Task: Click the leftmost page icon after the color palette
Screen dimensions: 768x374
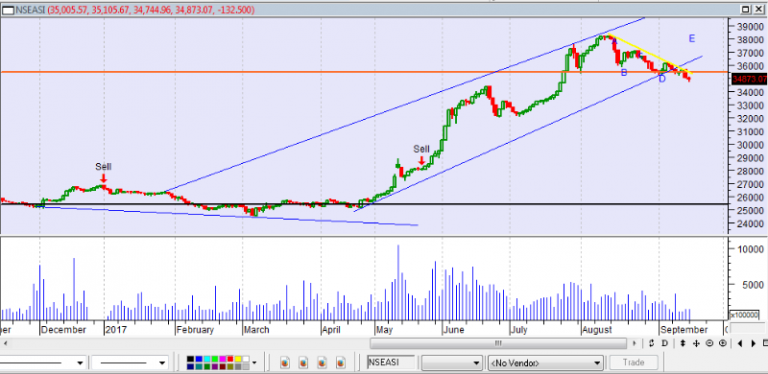Action: tap(285, 362)
